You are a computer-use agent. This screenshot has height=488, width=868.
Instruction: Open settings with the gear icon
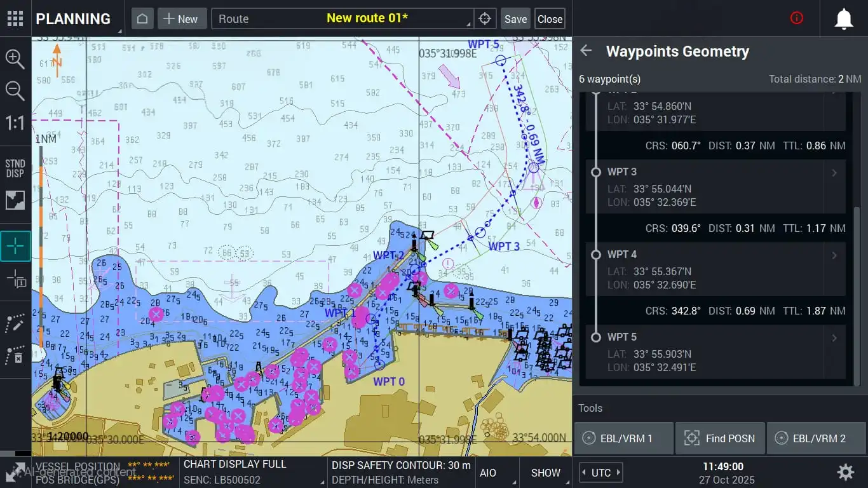(x=844, y=472)
